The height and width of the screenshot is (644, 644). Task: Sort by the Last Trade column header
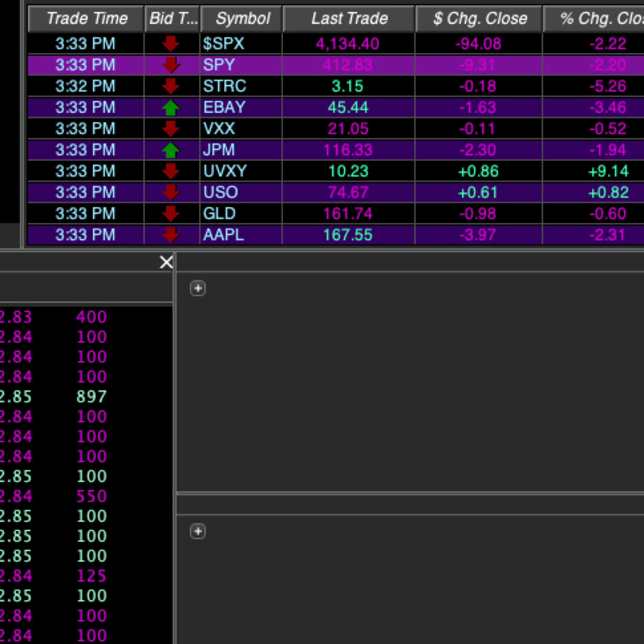(349, 19)
